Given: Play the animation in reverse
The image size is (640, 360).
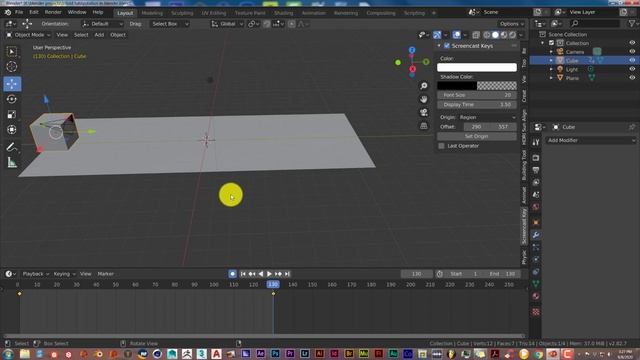Looking at the screenshot, I should coord(261,274).
